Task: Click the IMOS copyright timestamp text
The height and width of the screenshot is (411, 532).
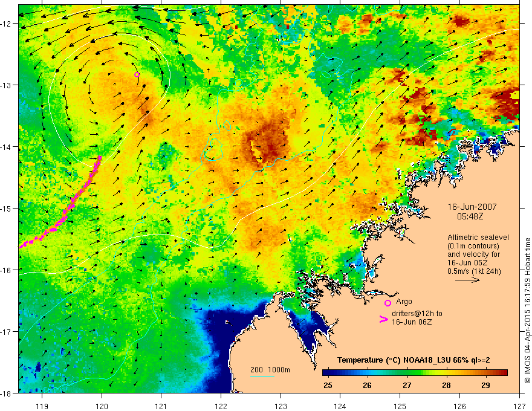Action: tap(527, 311)
